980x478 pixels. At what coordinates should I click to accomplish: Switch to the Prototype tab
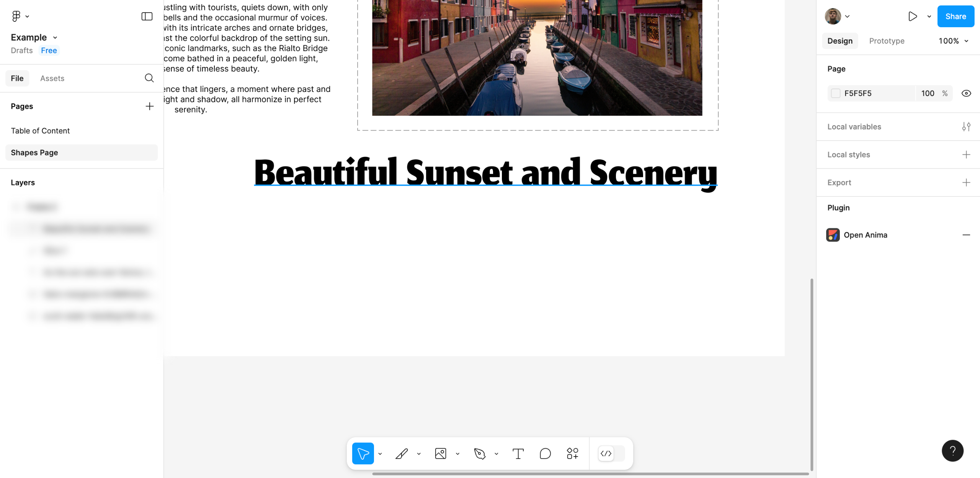[887, 41]
